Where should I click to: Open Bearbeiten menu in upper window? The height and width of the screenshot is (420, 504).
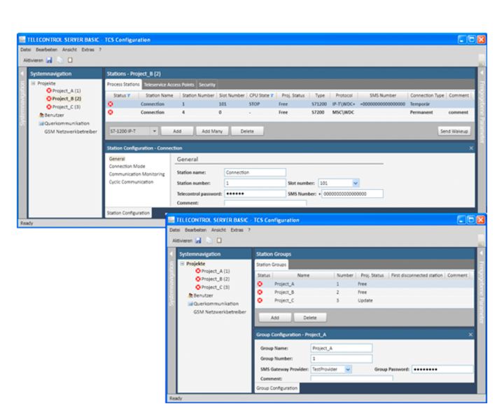46,50
